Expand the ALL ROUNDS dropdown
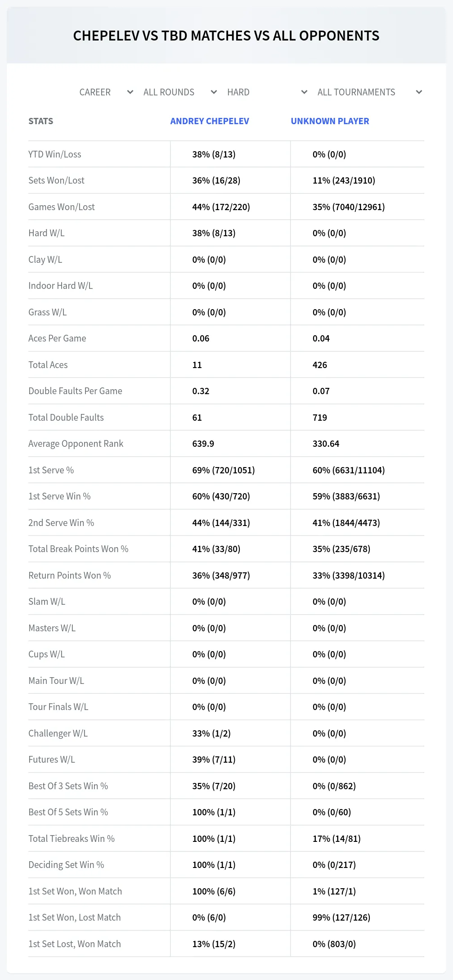The width and height of the screenshot is (453, 980). 180,92
